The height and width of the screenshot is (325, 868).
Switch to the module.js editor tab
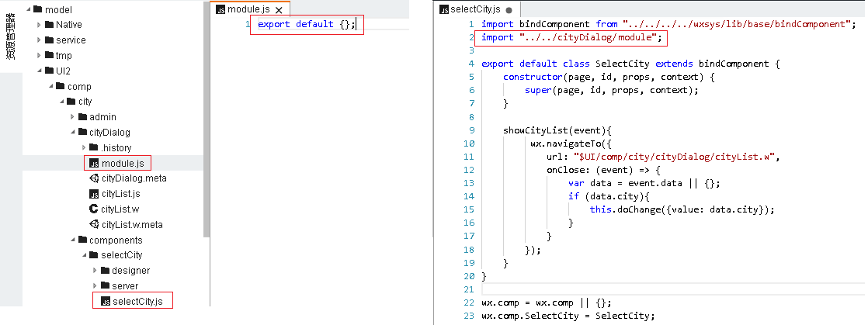click(x=243, y=9)
